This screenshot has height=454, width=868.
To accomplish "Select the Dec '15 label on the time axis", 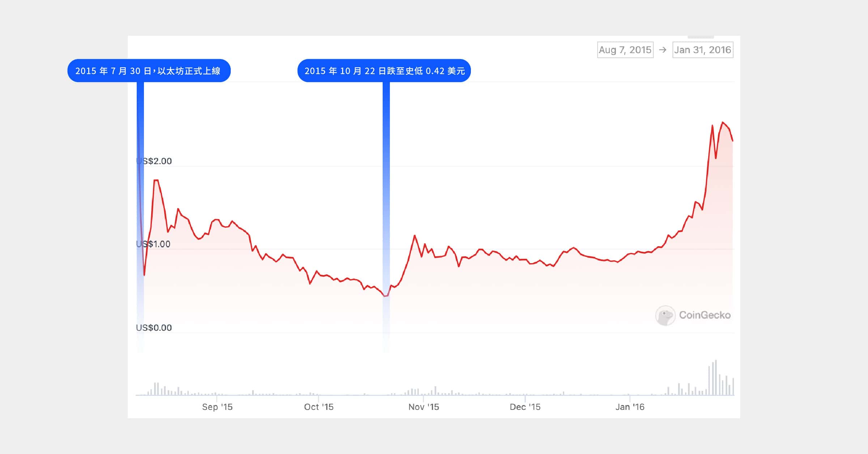I will click(525, 407).
